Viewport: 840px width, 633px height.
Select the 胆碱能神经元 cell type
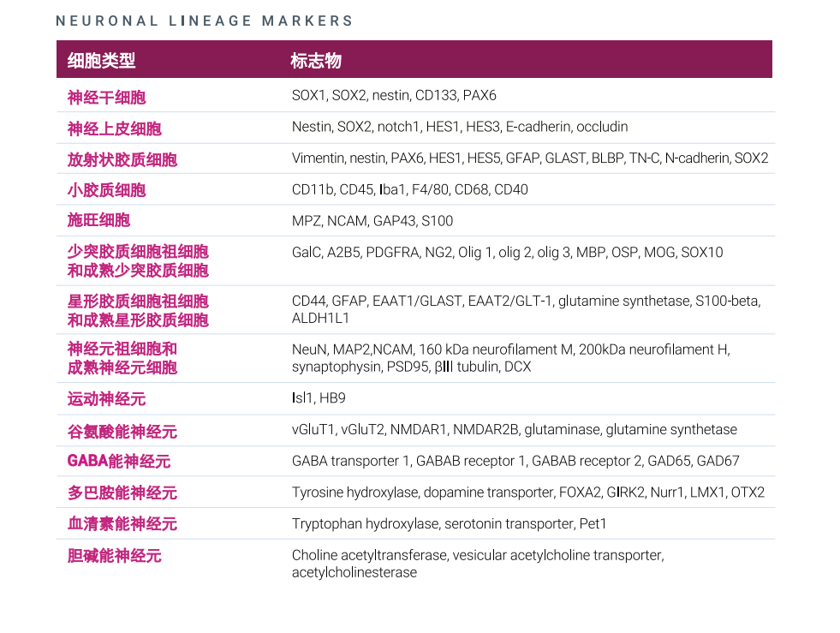click(x=114, y=556)
